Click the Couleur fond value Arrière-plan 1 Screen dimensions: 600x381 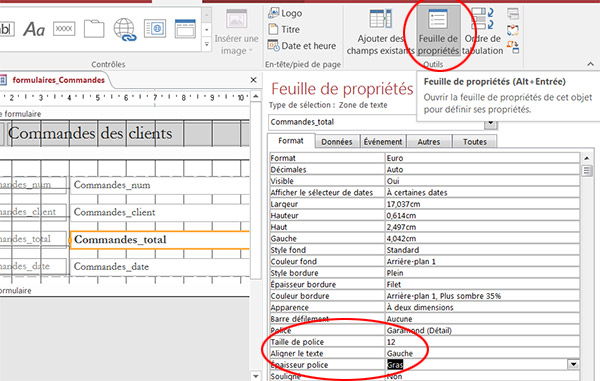click(482, 261)
